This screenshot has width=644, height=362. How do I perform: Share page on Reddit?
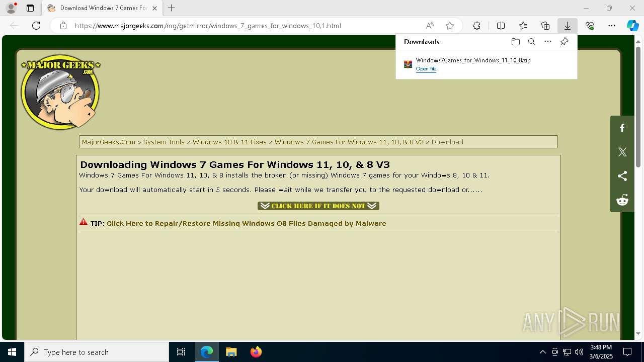click(x=622, y=200)
